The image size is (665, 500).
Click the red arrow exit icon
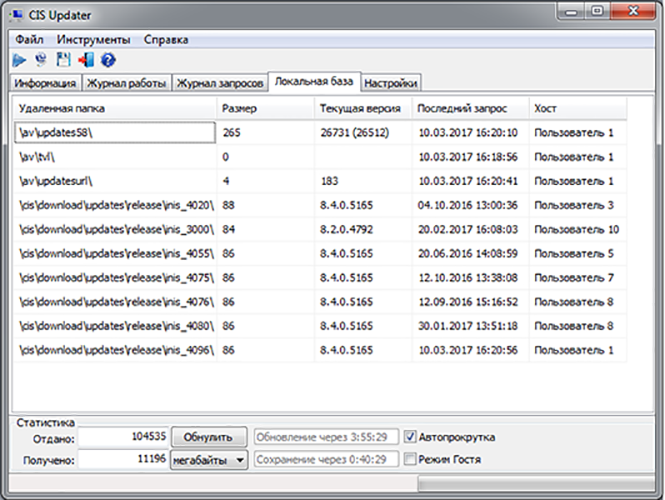pyautogui.click(x=85, y=60)
